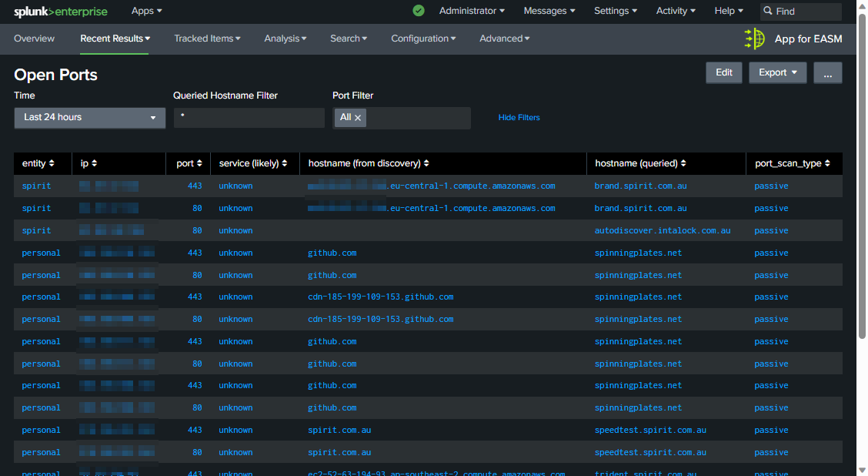Click the page vertical scrollbar
The height and width of the screenshot is (476, 868).
tap(862, 175)
